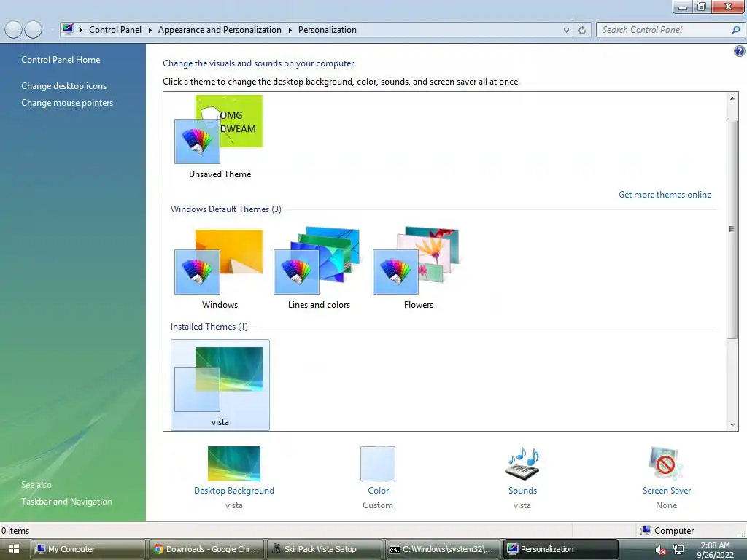
Task: Click the theme list scroll up arrow
Action: pyautogui.click(x=732, y=98)
